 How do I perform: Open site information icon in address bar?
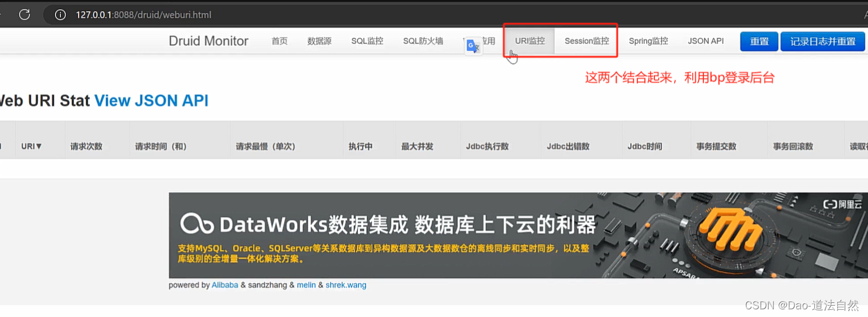click(60, 15)
